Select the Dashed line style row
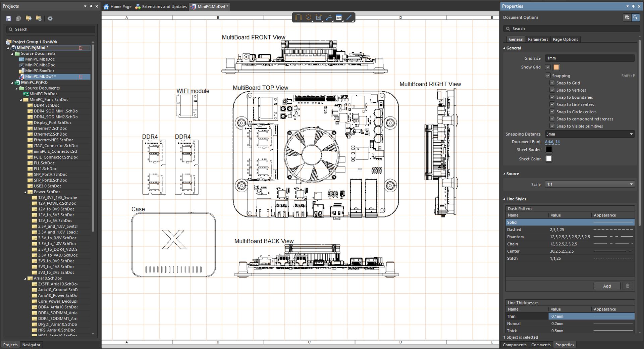 [x=570, y=230]
